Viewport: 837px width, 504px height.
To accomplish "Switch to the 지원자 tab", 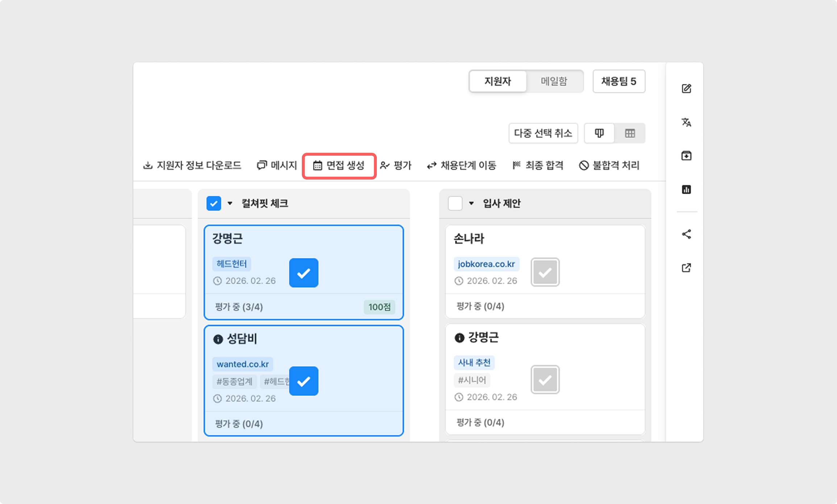I will [498, 81].
